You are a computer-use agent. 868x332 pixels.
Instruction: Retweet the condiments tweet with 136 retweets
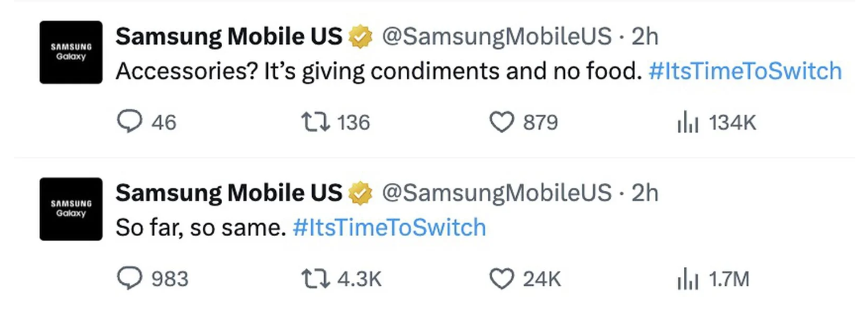click(315, 123)
